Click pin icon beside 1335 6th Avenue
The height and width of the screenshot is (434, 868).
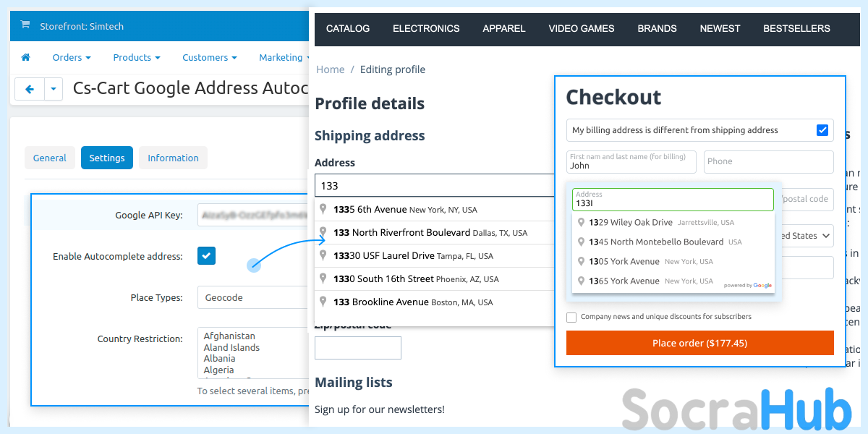[323, 210]
